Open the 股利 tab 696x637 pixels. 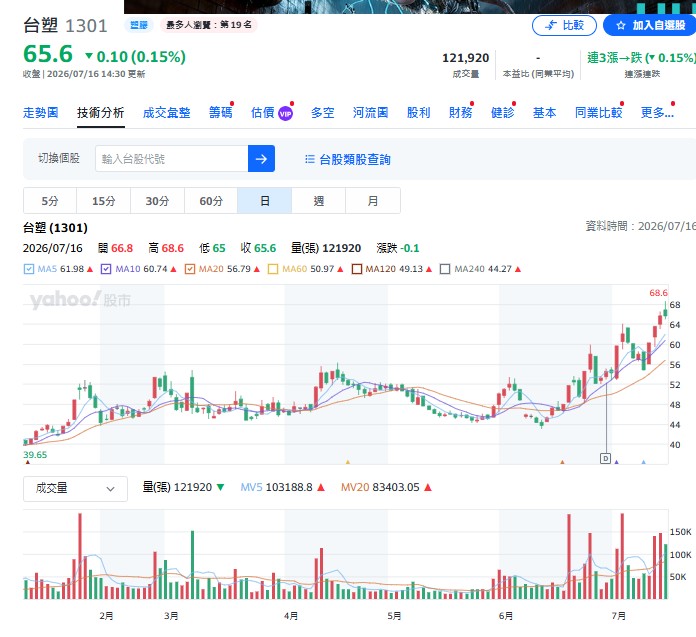419,113
